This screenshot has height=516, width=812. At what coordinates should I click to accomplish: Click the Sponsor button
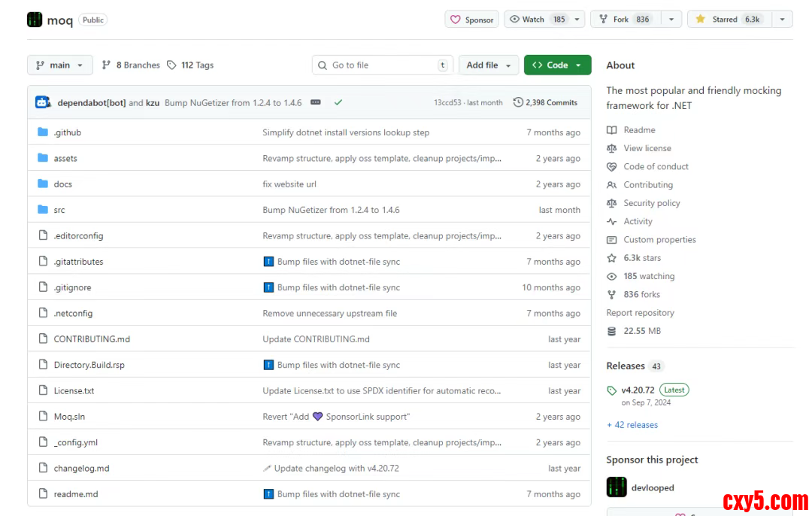471,20
